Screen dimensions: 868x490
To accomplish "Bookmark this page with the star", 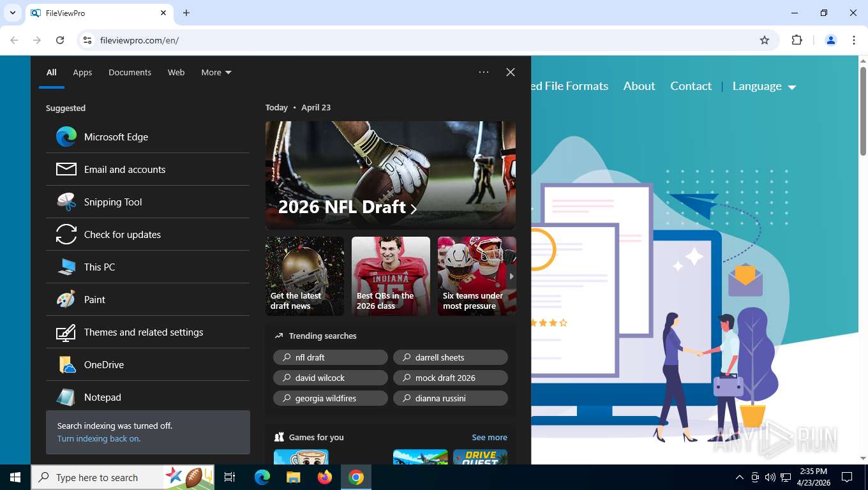I will pos(765,40).
